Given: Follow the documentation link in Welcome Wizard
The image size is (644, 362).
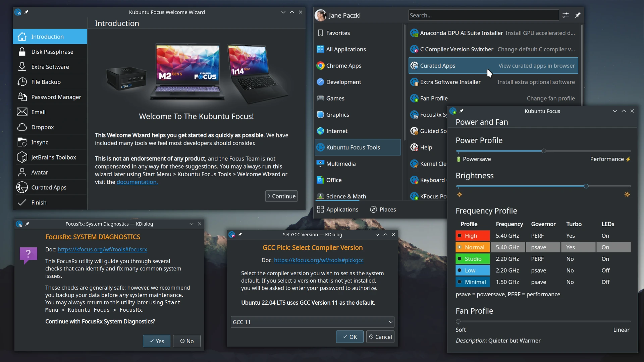Looking at the screenshot, I should click(x=137, y=182).
